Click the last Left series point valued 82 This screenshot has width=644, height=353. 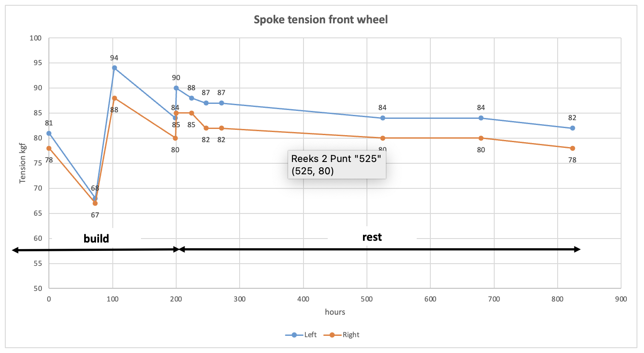pos(572,128)
